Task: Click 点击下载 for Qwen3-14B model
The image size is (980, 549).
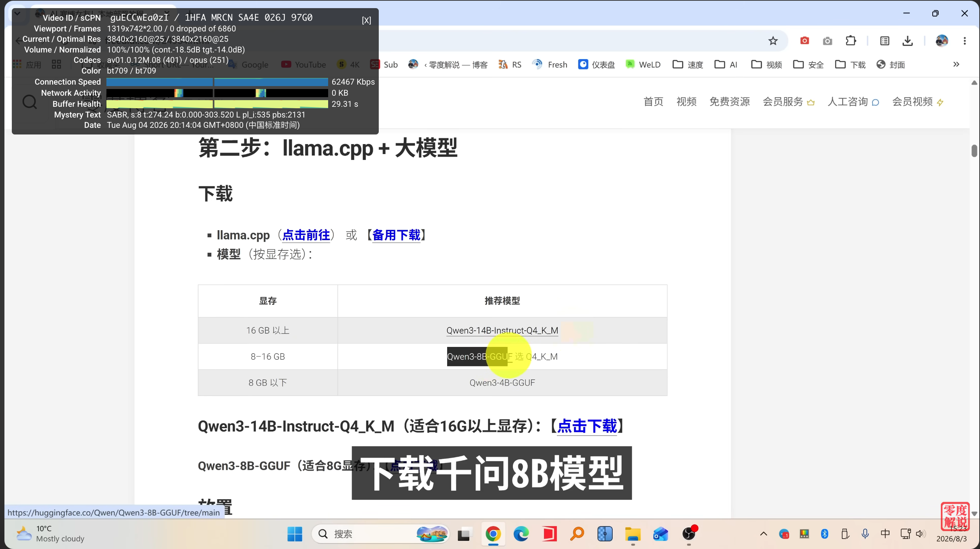Action: [x=587, y=426]
